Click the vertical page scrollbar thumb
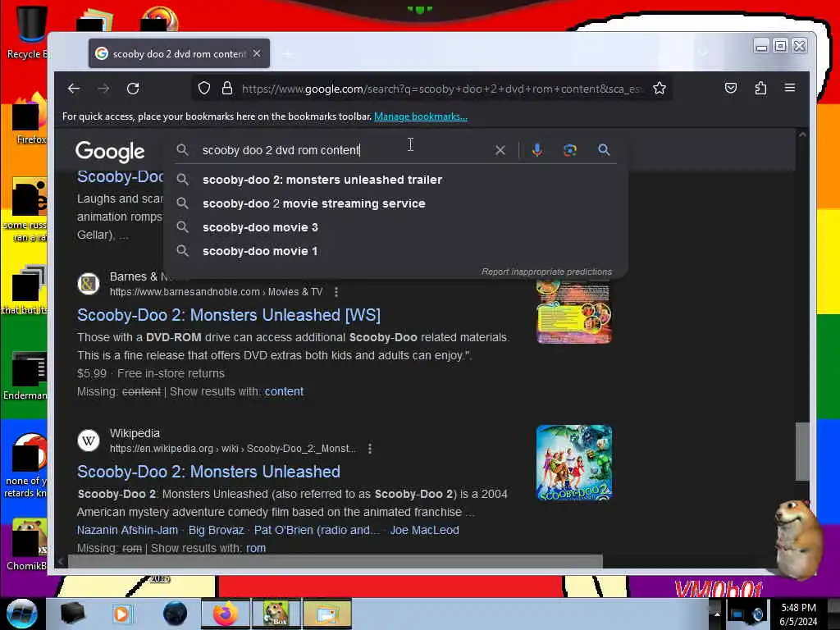Screen dimensions: 840x630 point(802,452)
